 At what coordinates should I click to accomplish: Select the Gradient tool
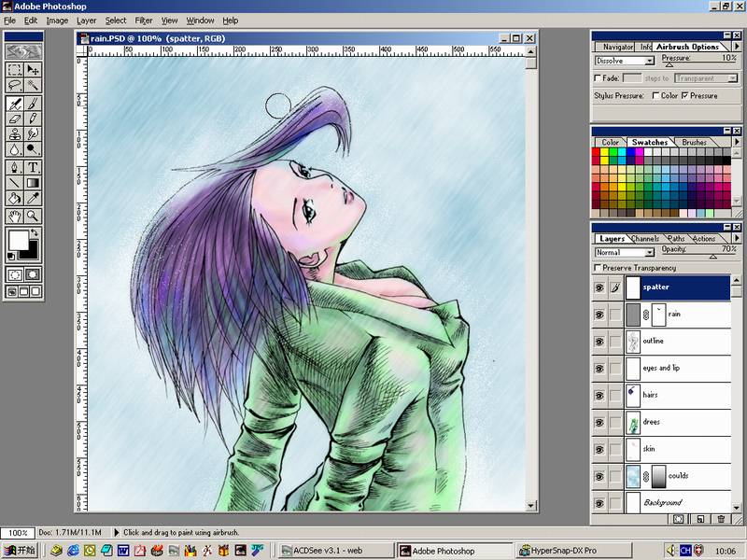pyautogui.click(x=33, y=183)
